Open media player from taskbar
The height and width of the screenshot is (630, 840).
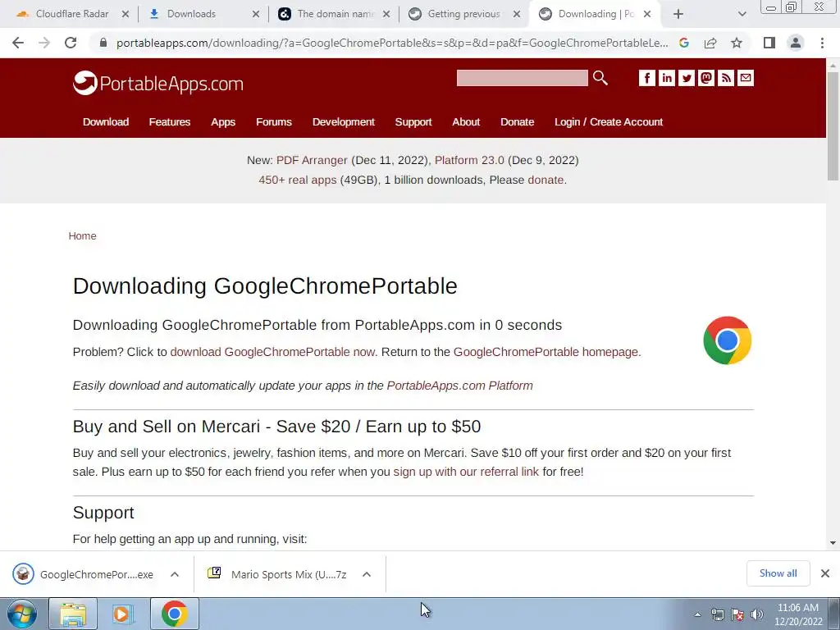123,614
